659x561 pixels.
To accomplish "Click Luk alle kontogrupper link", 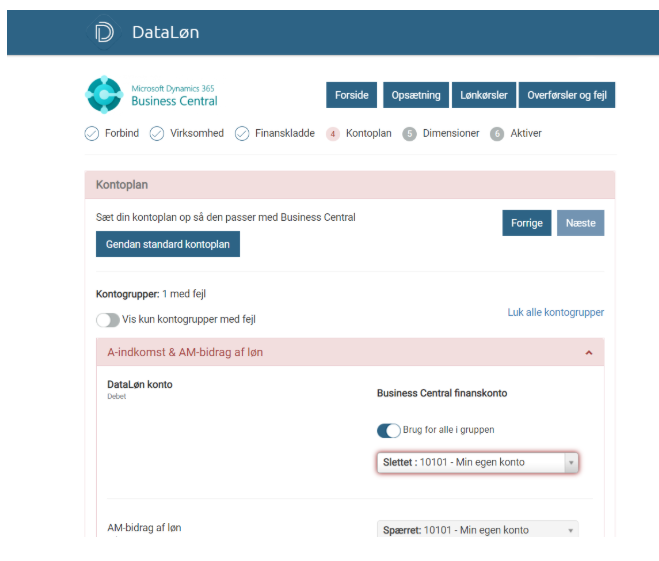I will [x=555, y=313].
